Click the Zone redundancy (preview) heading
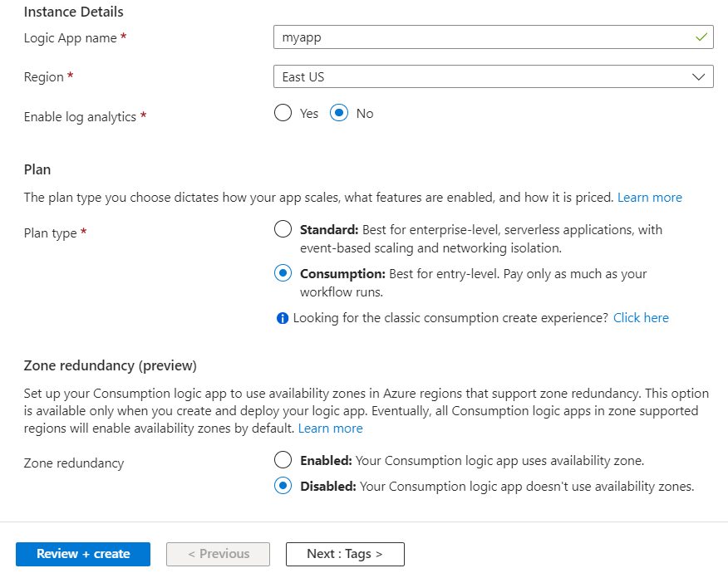 click(110, 365)
